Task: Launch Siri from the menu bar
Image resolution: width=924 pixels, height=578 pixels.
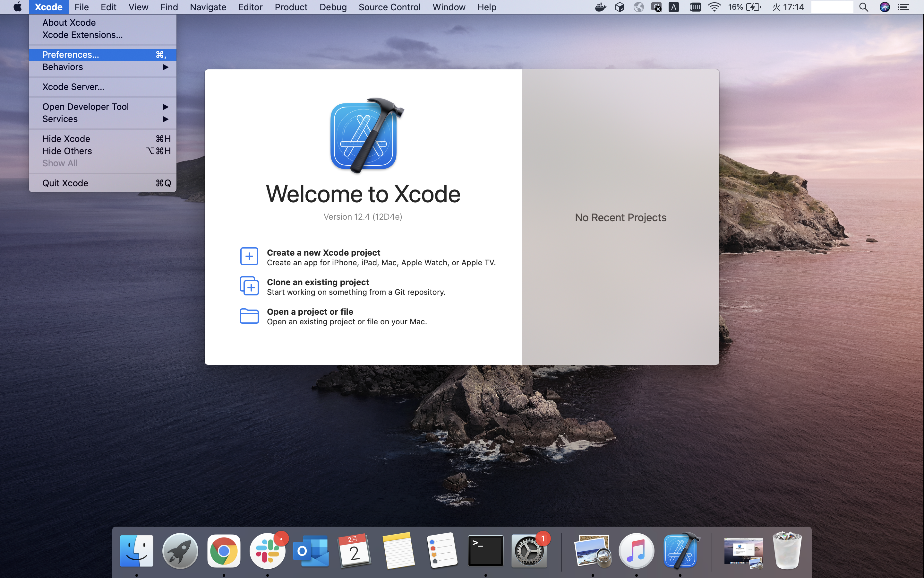Action: click(x=885, y=7)
